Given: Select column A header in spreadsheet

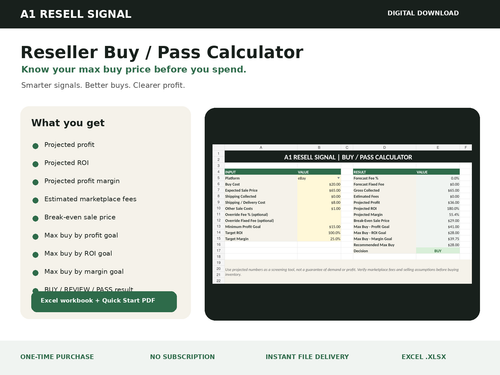Looking at the screenshot, I should 261,147.
